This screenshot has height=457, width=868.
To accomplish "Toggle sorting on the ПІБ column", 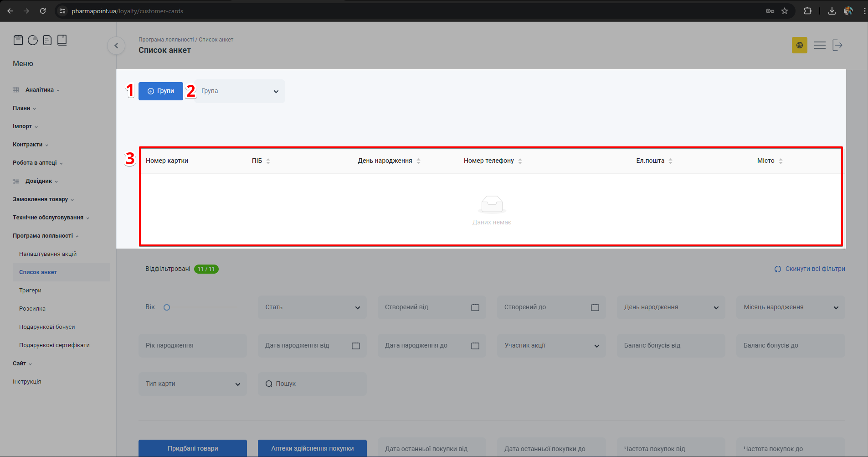I will coord(268,161).
